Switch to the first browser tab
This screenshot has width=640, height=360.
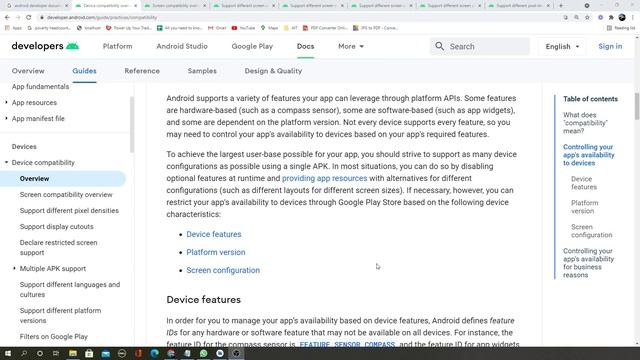point(38,6)
